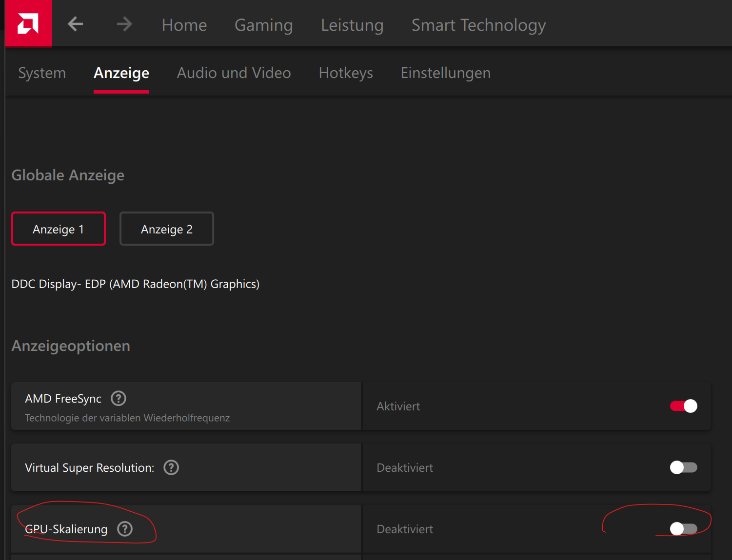732x560 pixels.
Task: Open the Smart Technology menu
Action: 478,25
